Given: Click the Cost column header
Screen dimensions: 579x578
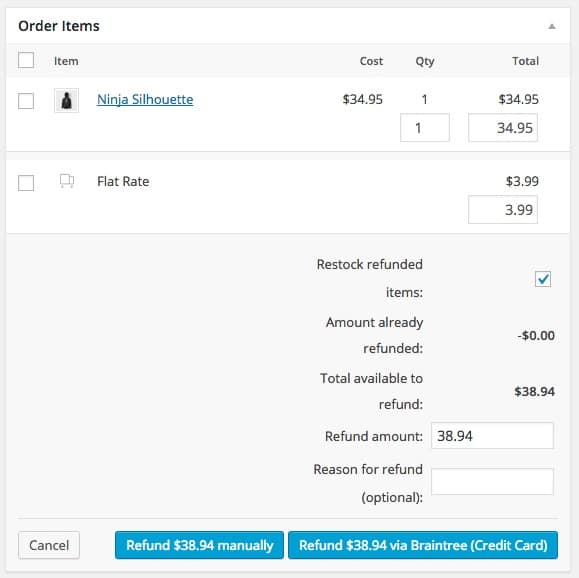Looking at the screenshot, I should pyautogui.click(x=371, y=61).
